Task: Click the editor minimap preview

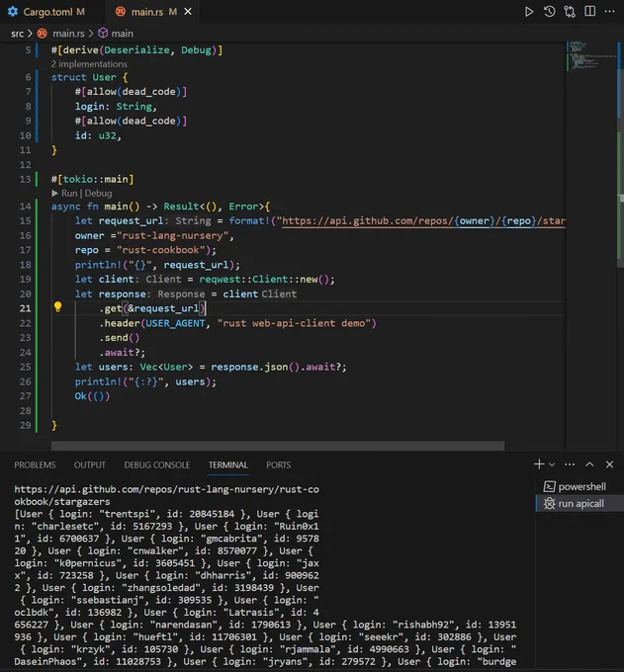Action: coord(591,56)
